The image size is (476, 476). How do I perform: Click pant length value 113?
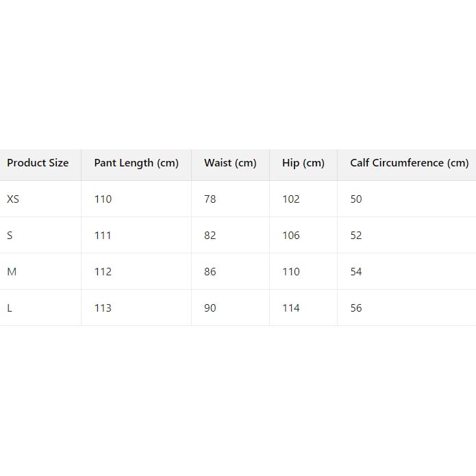103,308
